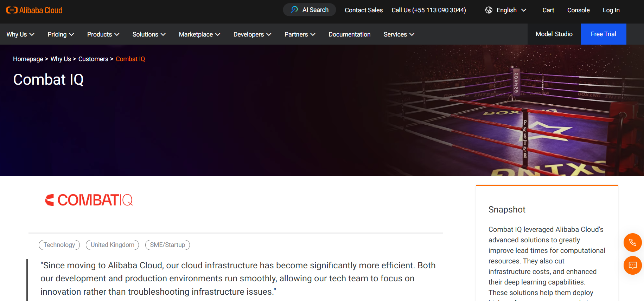This screenshot has width=644, height=301.
Task: Go to Customers in the breadcrumb
Action: coord(93,59)
